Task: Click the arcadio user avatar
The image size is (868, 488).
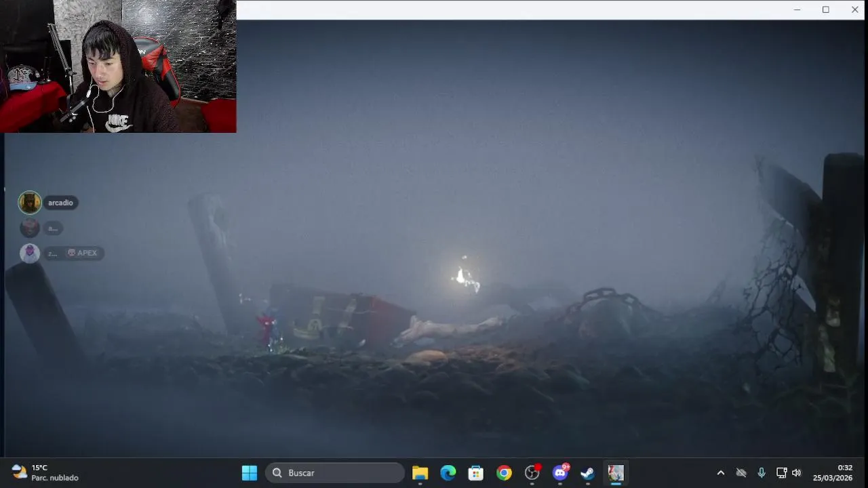Action: tap(30, 203)
